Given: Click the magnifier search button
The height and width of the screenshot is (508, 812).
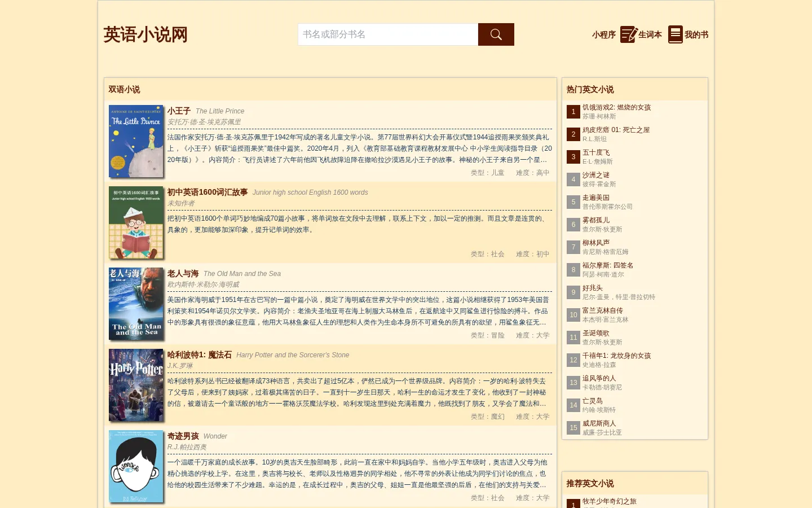Looking at the screenshot, I should 496,34.
